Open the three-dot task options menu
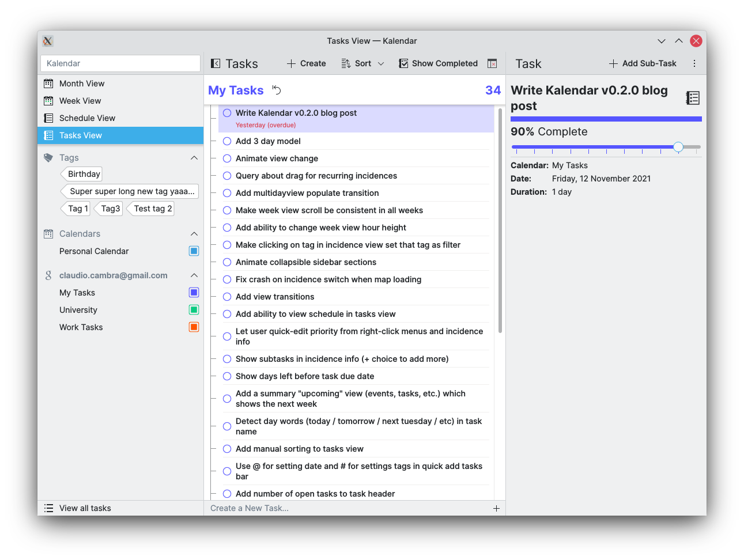 click(x=694, y=63)
